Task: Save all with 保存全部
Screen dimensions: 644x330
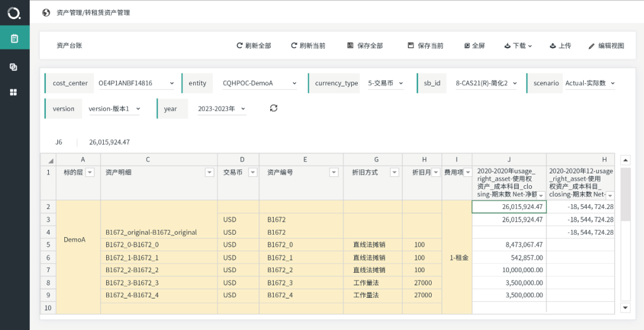Action: click(x=364, y=46)
